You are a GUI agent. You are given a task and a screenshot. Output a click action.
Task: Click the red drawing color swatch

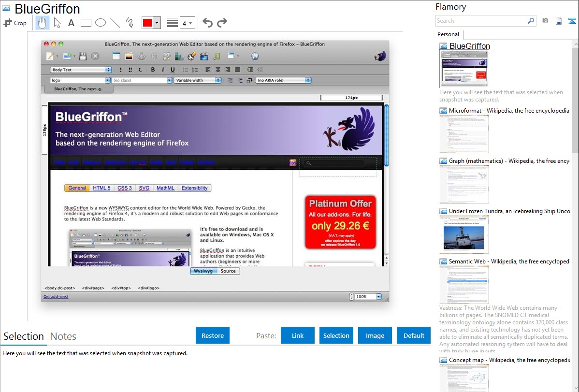147,23
